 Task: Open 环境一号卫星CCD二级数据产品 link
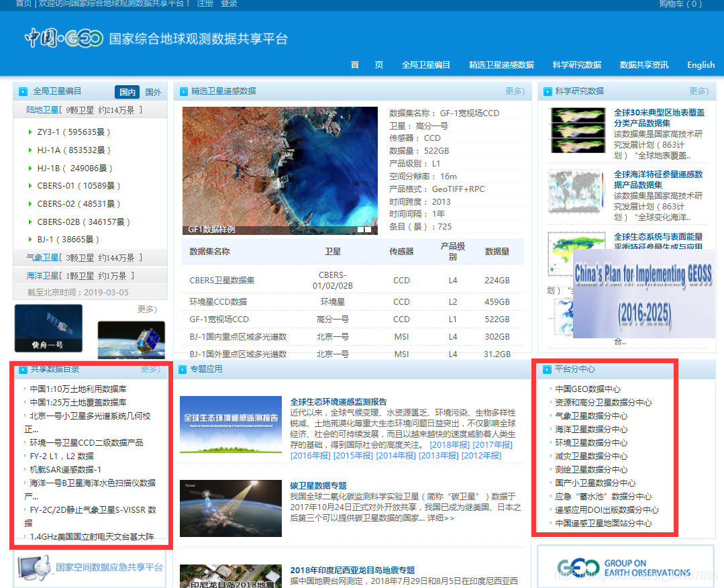86,442
